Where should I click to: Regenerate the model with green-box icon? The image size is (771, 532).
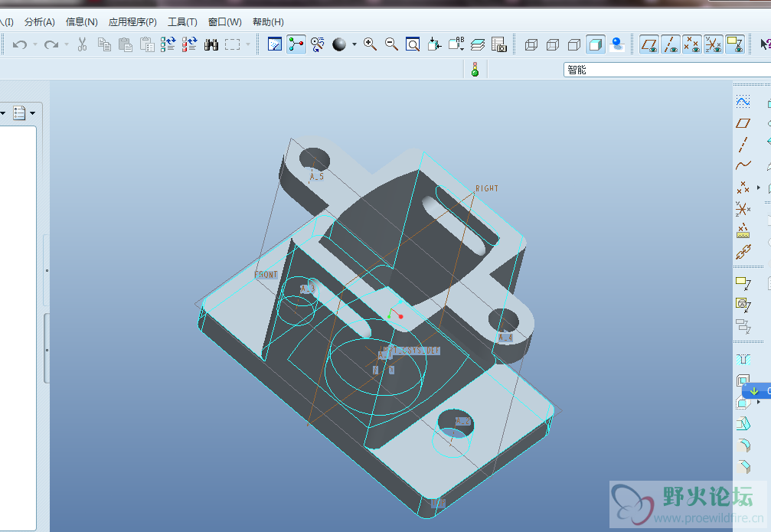(168, 44)
